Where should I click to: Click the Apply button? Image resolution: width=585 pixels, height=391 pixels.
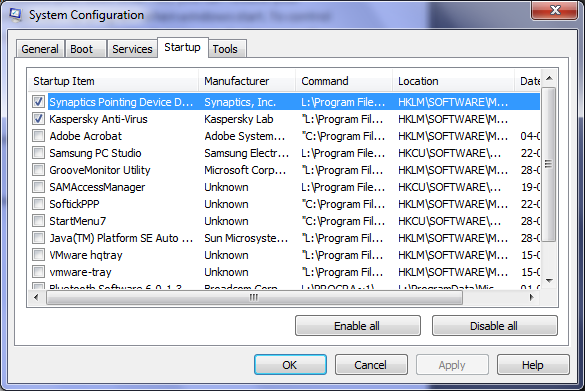pos(452,365)
